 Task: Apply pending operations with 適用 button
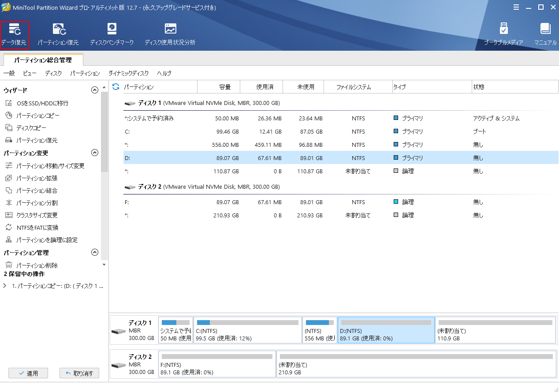(28, 373)
